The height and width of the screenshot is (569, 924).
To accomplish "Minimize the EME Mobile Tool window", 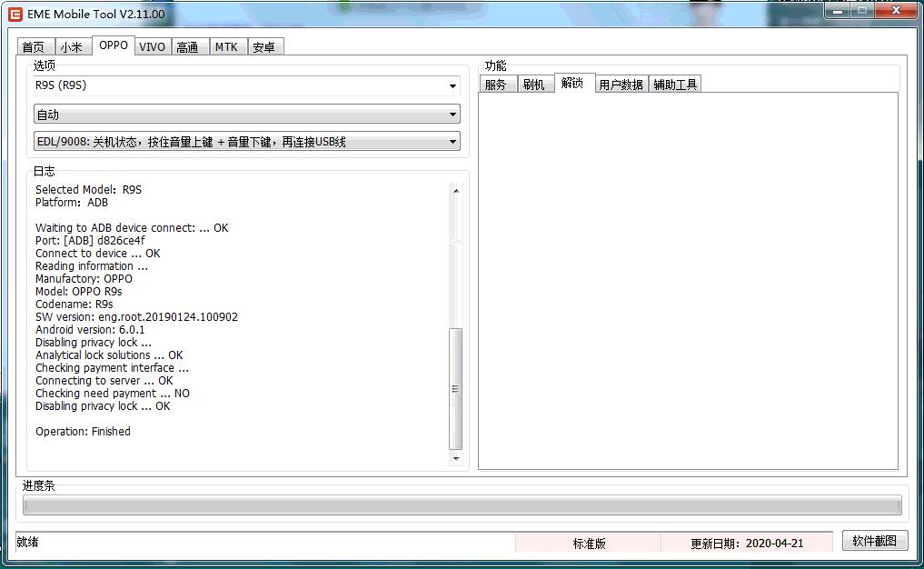I will pos(838,11).
